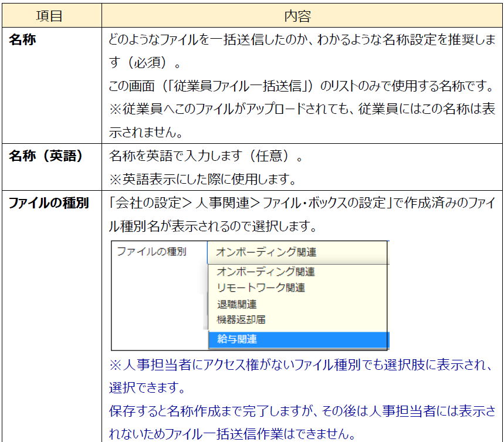Click the ファイルの種別 label beside the combo box
Screen dimensions: 504x442
151,252
